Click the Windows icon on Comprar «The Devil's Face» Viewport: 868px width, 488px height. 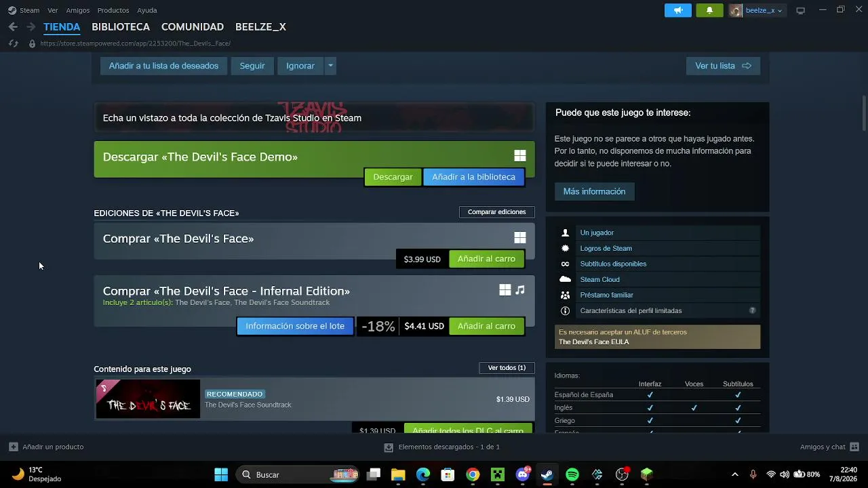pos(520,237)
